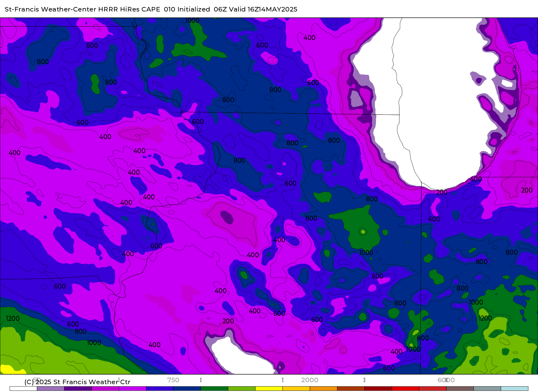Click the white no-data lake near bottom center
Viewport: 538px width, 392px height.
241,358
